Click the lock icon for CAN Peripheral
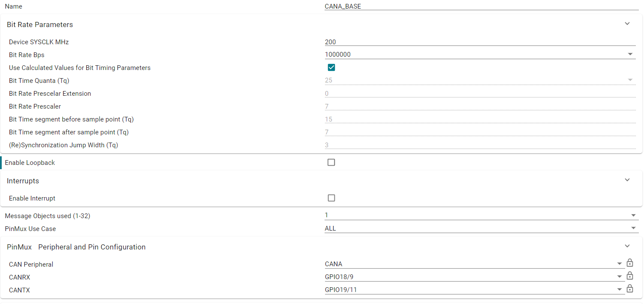Image resolution: width=644 pixels, height=304 pixels. 629,263
